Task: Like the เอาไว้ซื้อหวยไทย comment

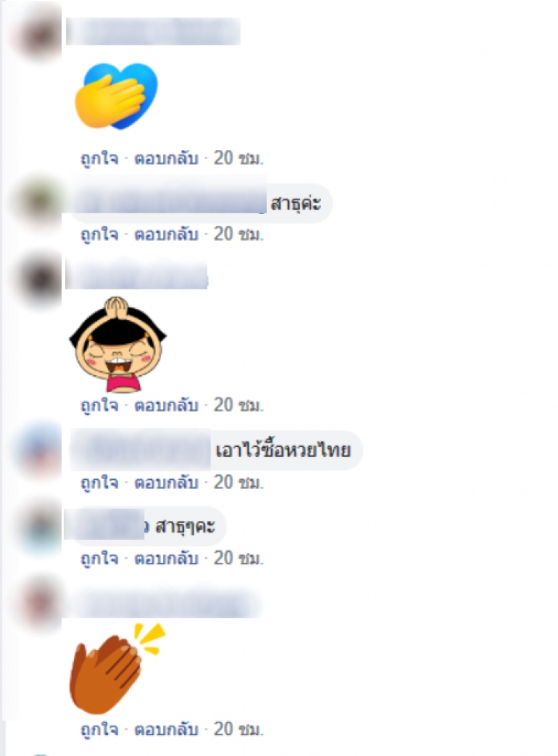Action: pos(99,482)
